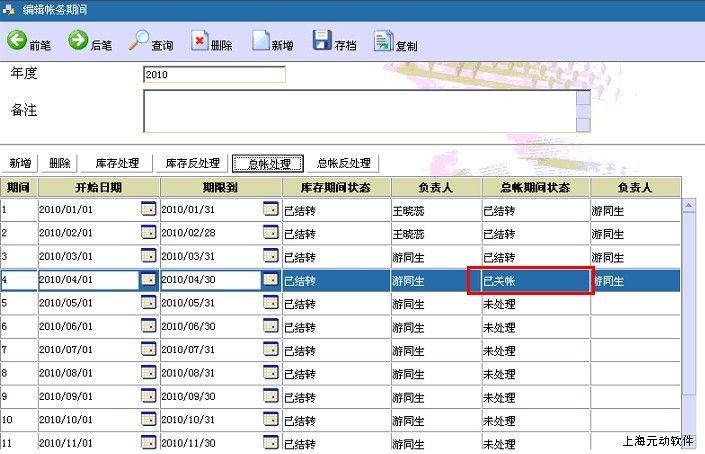Click inside the 备注 remarks text area
The width and height of the screenshot is (705, 454).
[358, 111]
